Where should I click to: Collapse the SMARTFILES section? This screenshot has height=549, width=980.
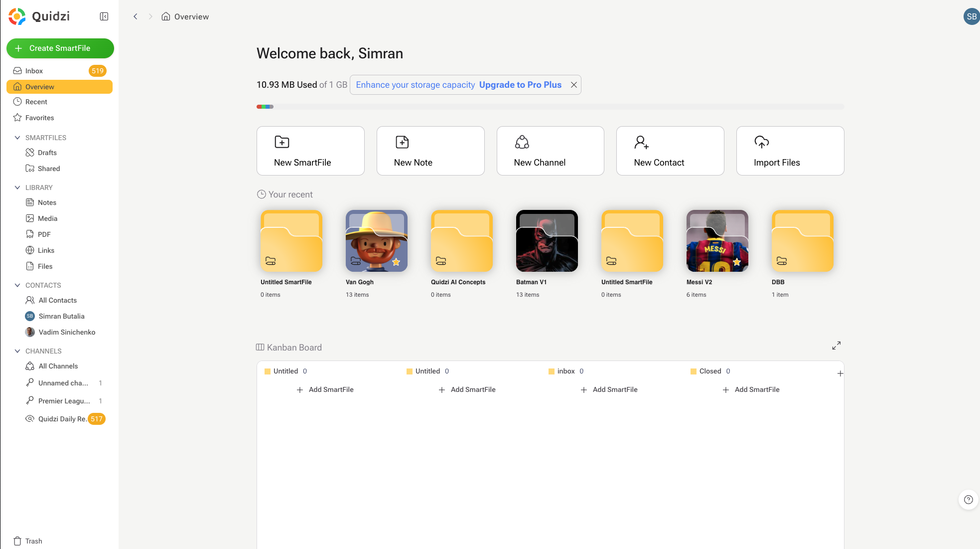(x=17, y=138)
